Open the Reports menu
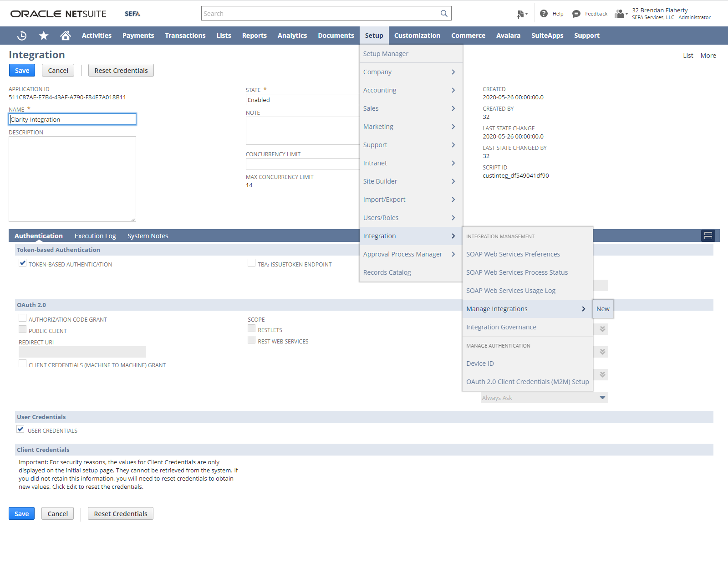The height and width of the screenshot is (579, 728). [255, 36]
